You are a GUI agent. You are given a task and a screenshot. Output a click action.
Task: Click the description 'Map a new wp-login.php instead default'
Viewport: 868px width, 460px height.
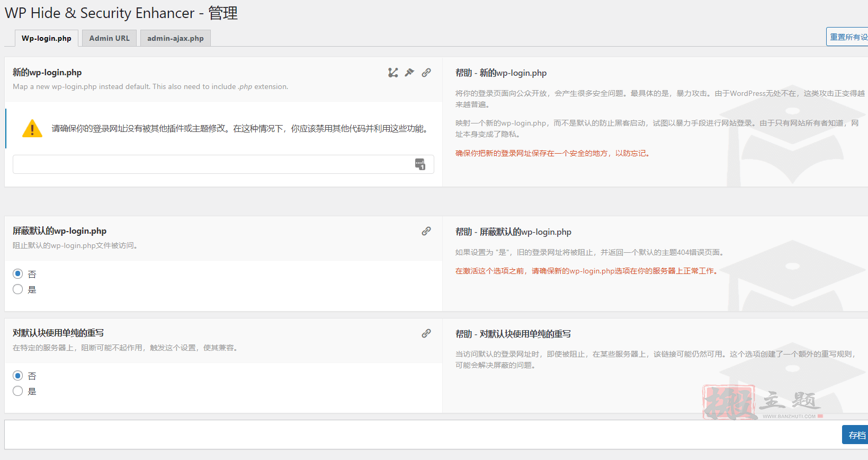pyautogui.click(x=150, y=86)
